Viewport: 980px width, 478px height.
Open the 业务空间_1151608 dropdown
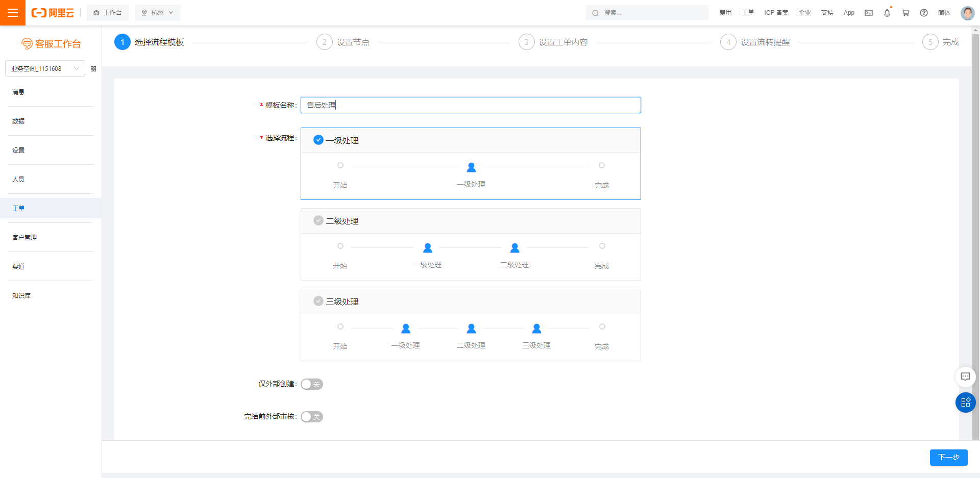click(x=45, y=68)
